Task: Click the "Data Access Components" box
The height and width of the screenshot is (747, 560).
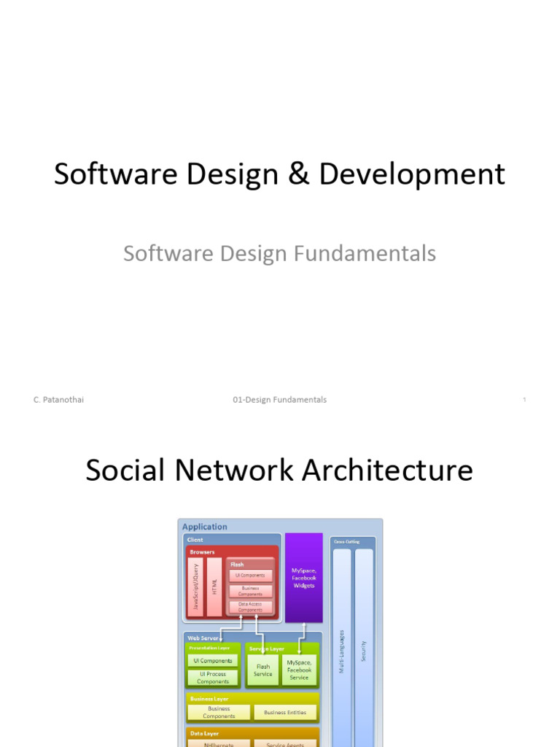Action: (251, 607)
